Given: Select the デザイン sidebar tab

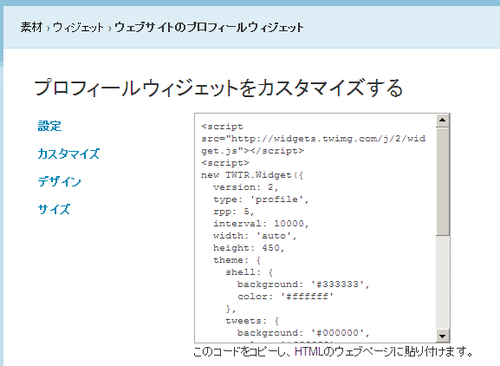Looking at the screenshot, I should [59, 182].
